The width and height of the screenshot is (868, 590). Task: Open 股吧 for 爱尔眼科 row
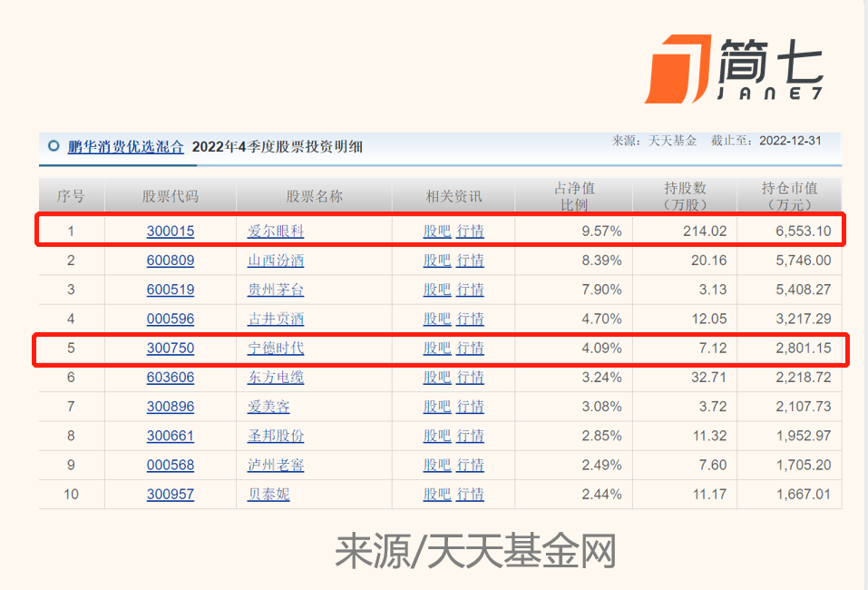point(437,231)
